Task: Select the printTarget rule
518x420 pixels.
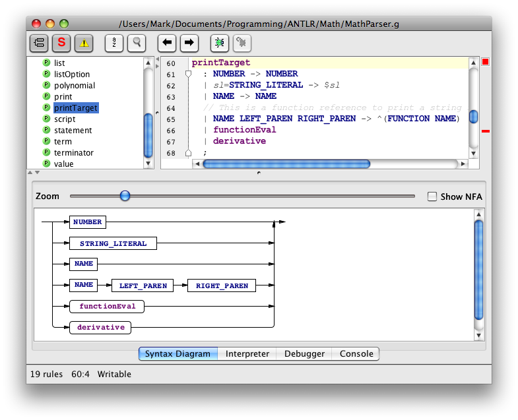Action: click(x=76, y=108)
